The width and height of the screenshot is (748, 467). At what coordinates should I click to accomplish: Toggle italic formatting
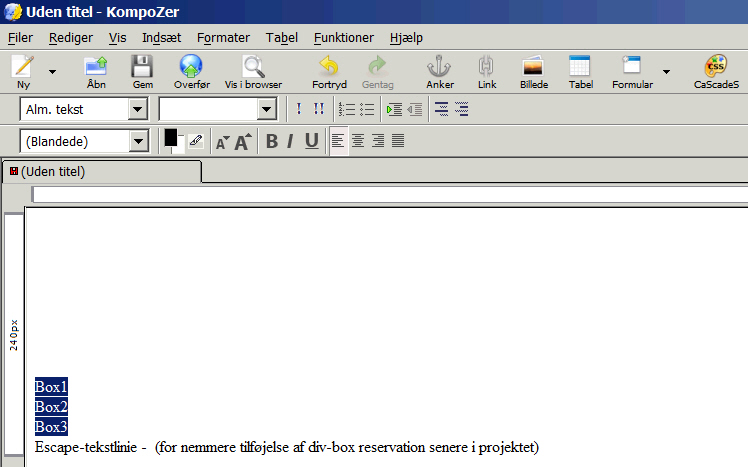[x=290, y=141]
